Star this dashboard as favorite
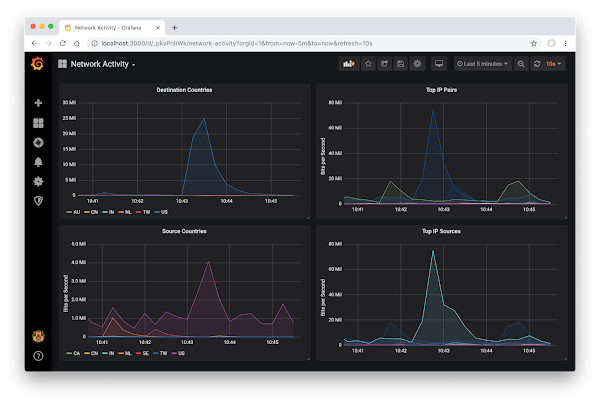 (368, 64)
